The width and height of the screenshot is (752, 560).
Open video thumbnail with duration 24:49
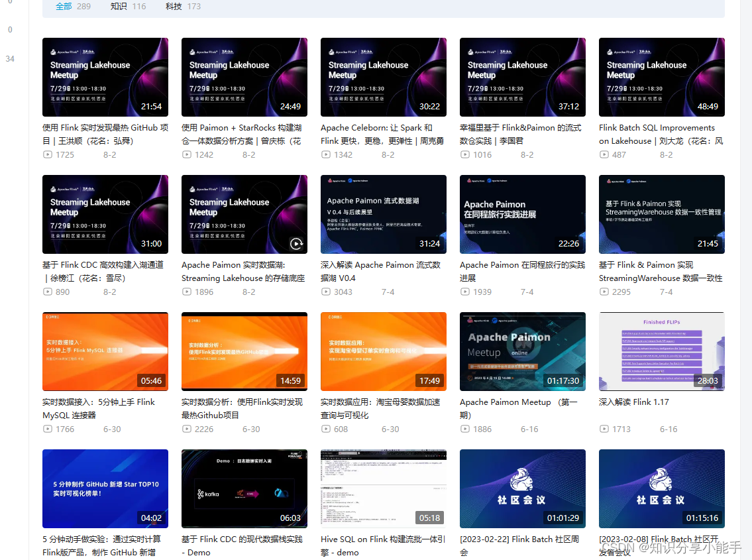point(244,78)
